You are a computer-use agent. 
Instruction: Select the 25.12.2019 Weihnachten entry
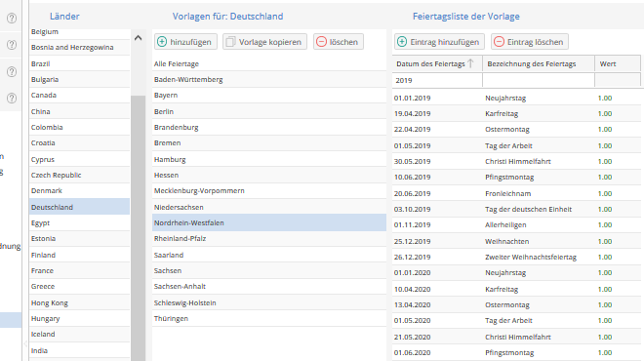[x=517, y=241]
